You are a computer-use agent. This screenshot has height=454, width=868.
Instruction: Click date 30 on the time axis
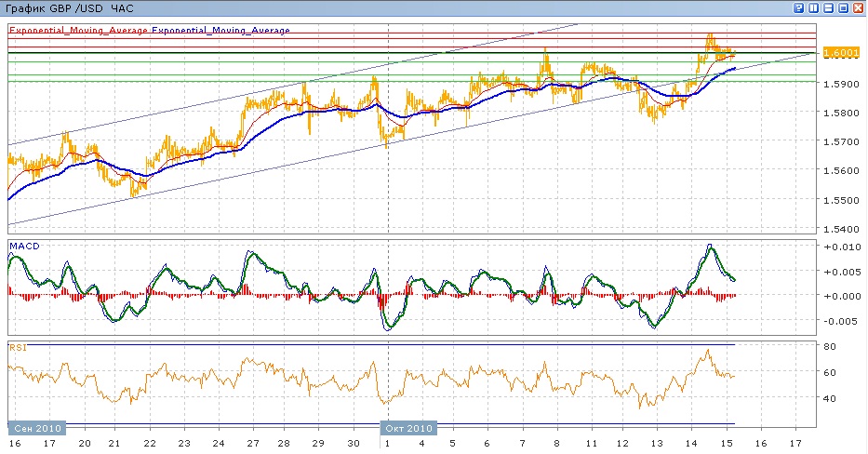pyautogui.click(x=353, y=445)
